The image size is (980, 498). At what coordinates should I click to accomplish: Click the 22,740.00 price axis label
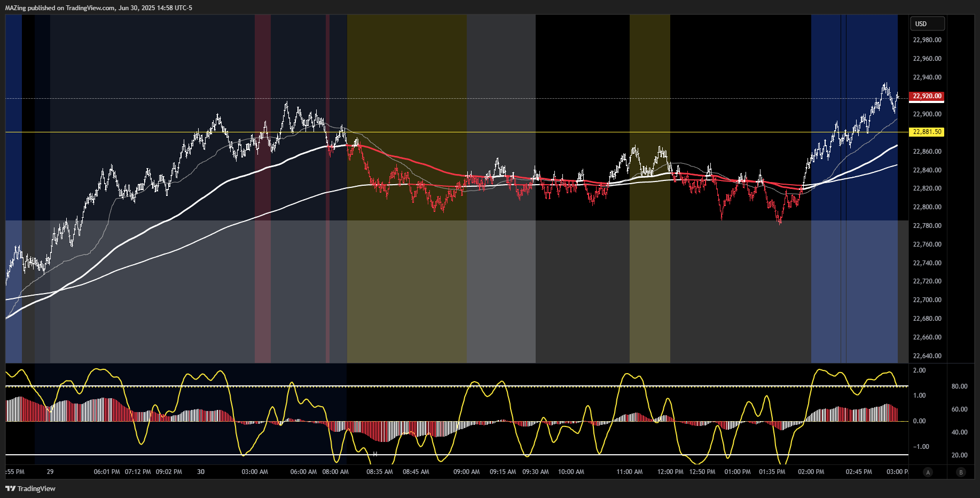click(927, 263)
